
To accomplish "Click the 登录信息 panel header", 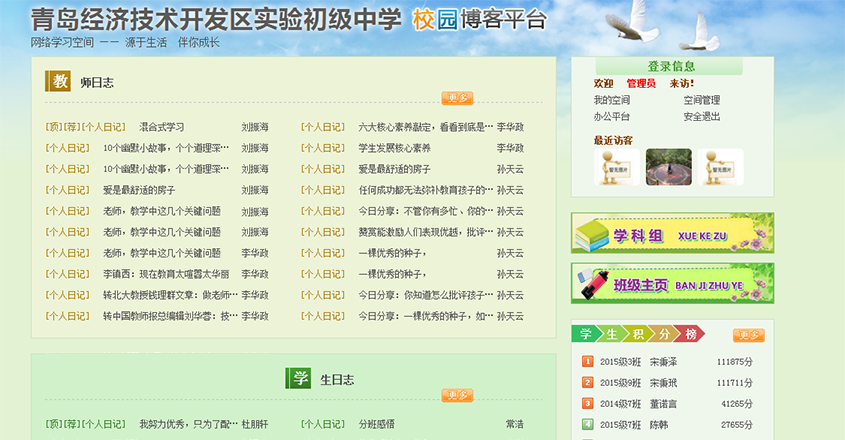I will 669,66.
